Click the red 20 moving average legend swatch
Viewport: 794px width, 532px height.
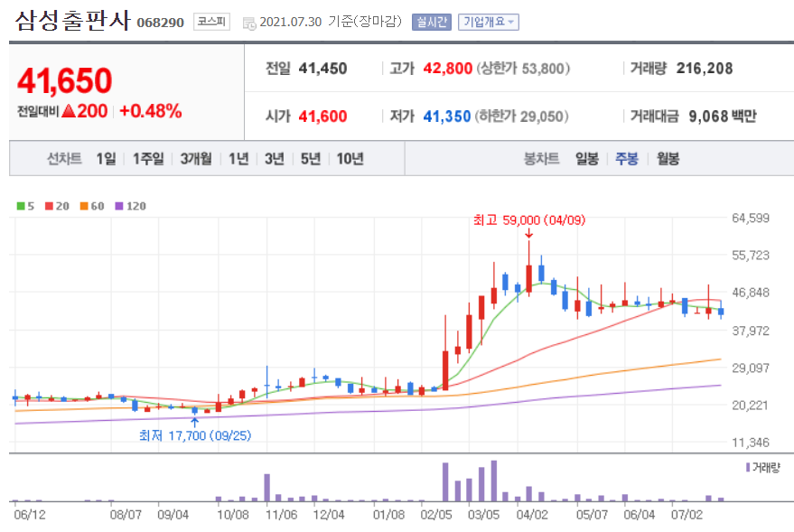(x=49, y=206)
